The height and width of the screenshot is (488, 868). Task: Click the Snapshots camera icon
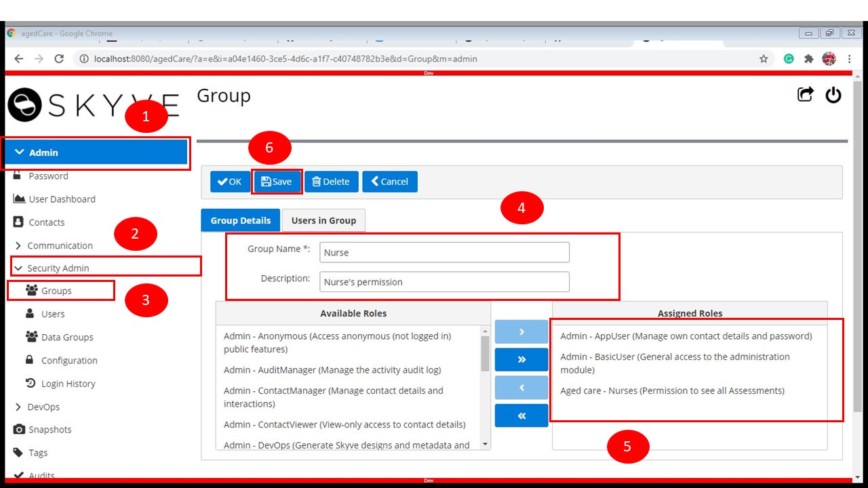(x=19, y=429)
